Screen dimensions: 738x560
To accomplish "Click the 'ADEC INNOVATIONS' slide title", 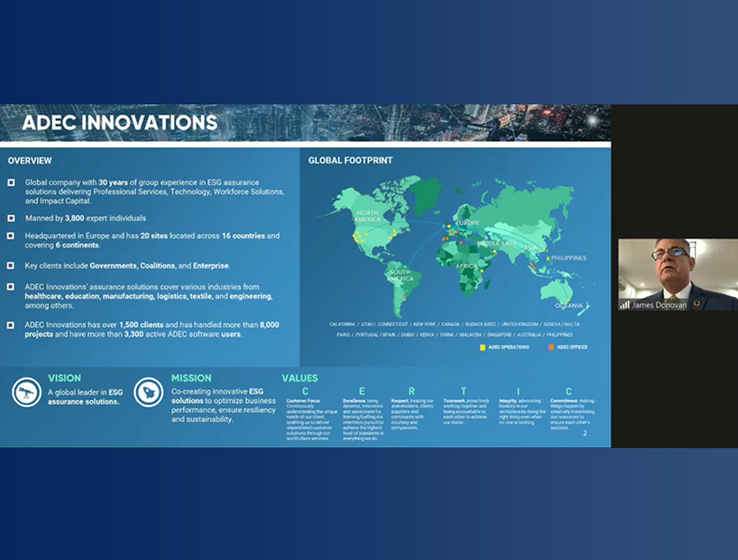I will [x=119, y=123].
